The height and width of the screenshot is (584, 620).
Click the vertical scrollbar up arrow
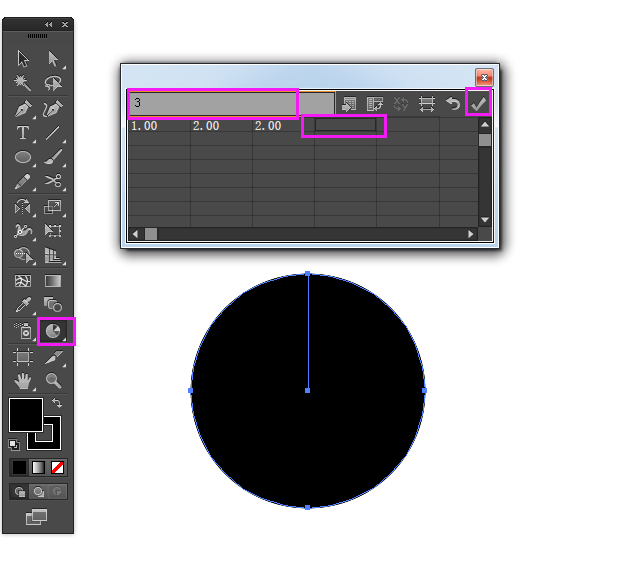(x=485, y=125)
